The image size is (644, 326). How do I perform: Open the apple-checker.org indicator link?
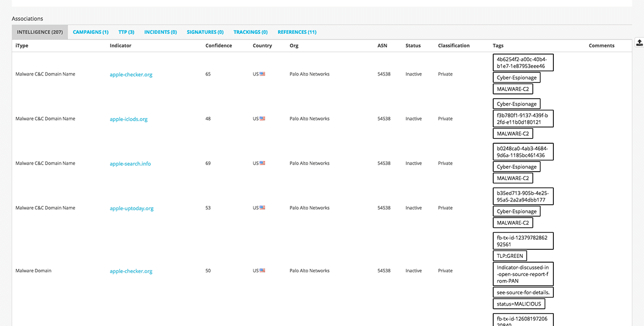pos(131,74)
